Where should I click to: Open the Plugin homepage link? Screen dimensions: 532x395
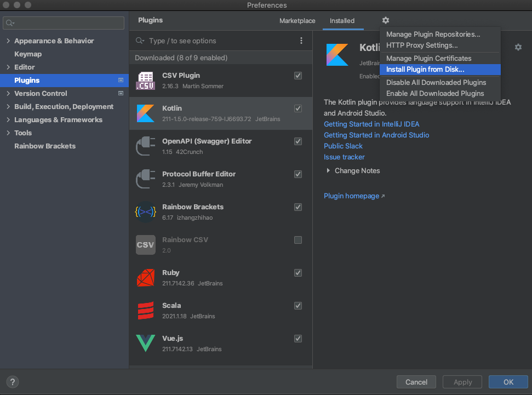[352, 196]
